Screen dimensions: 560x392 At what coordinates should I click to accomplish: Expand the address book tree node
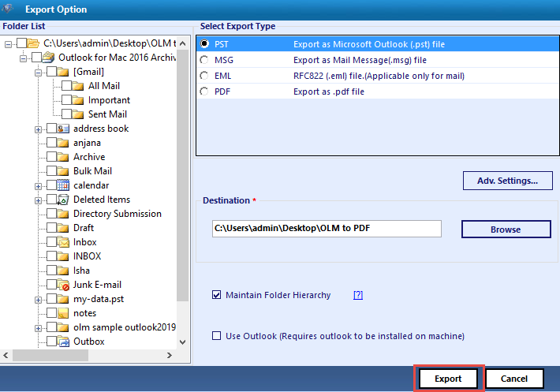click(38, 129)
